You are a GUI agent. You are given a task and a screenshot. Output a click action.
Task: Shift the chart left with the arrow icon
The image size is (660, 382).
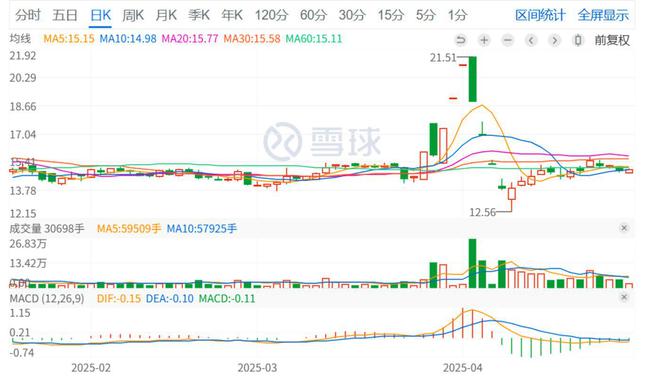531,40
